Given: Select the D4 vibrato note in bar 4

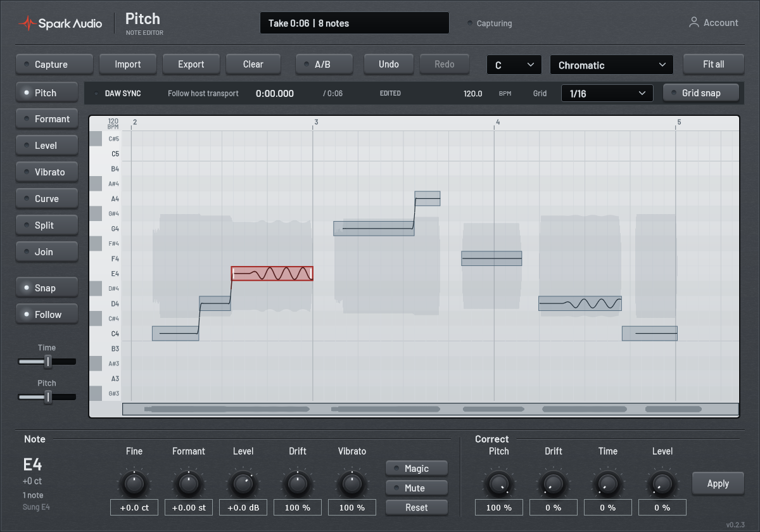Looking at the screenshot, I should coord(580,303).
